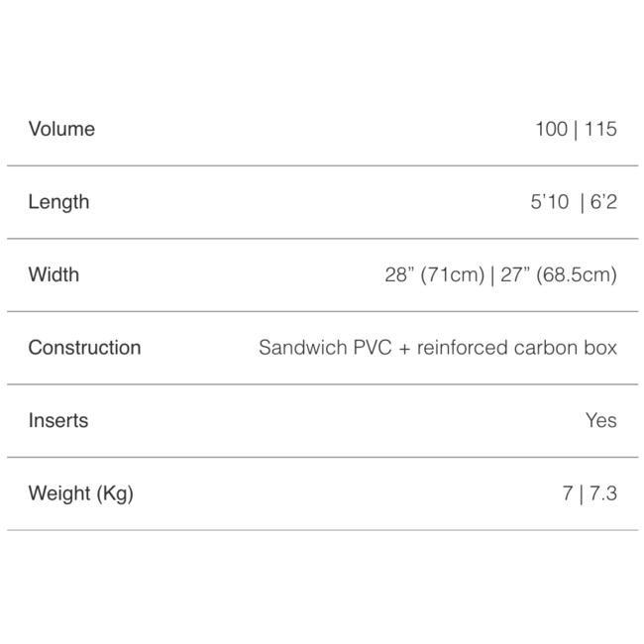Click the 27" width measurement

click(514, 274)
